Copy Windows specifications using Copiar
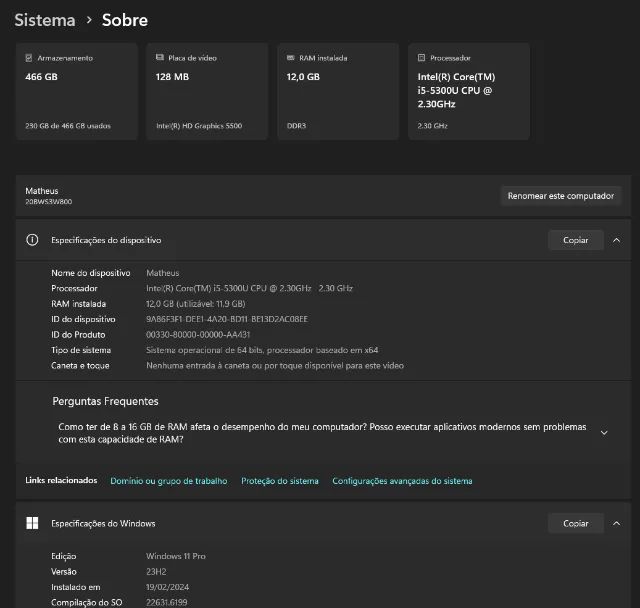 tap(575, 523)
